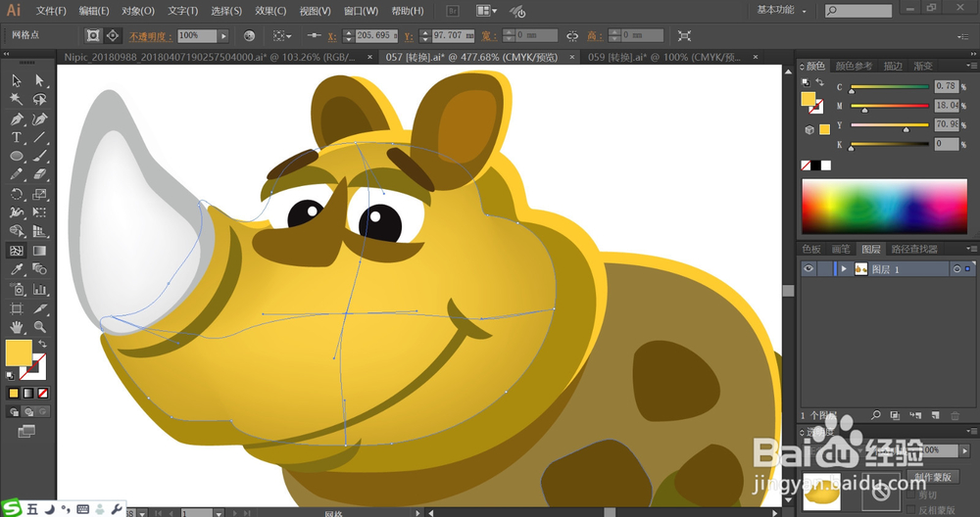The height and width of the screenshot is (517, 980).
Task: Switch to the 路径查找器 panel tab
Action: pyautogui.click(x=913, y=249)
